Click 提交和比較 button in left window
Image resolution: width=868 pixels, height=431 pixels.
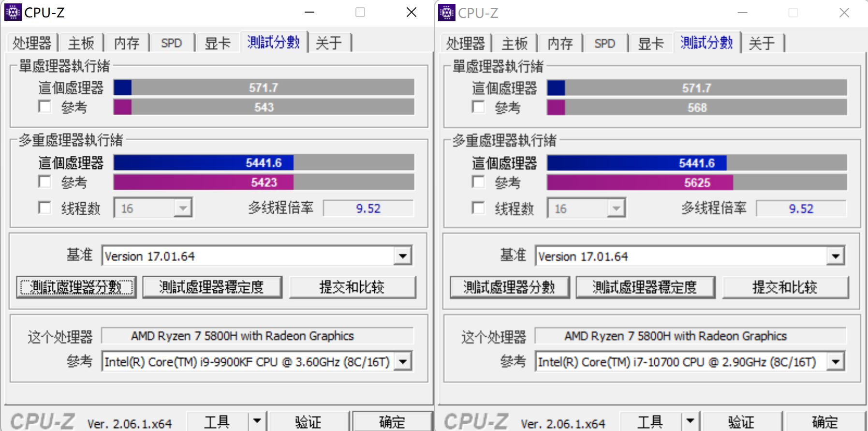[352, 287]
